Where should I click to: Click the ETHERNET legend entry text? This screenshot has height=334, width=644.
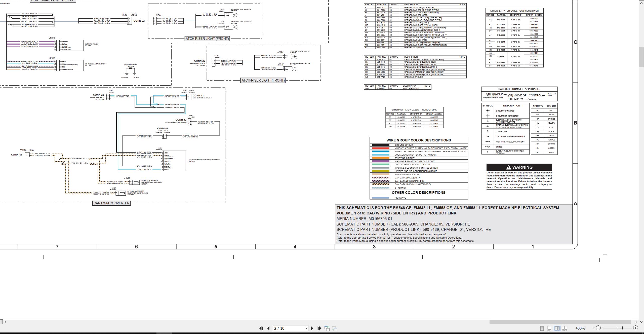coord(400,188)
